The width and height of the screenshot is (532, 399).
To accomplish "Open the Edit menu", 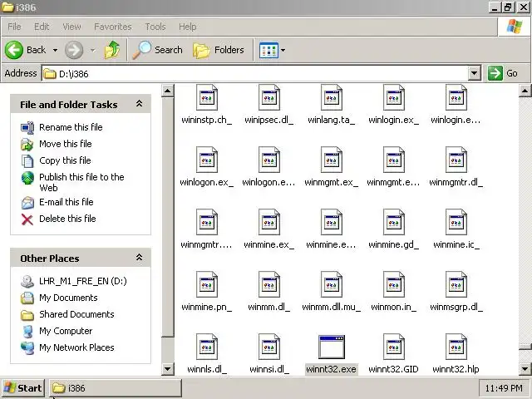I will coord(42,27).
